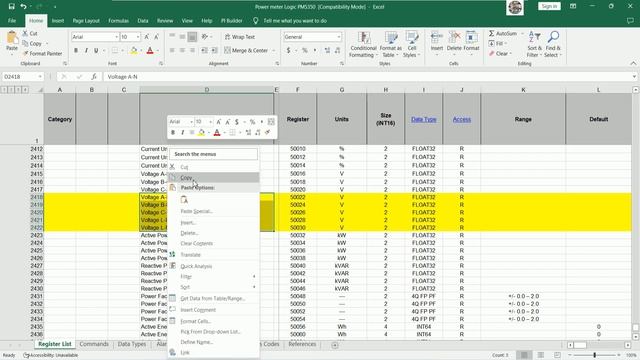Open the ribbon font name Arial dropdown

tap(116, 37)
